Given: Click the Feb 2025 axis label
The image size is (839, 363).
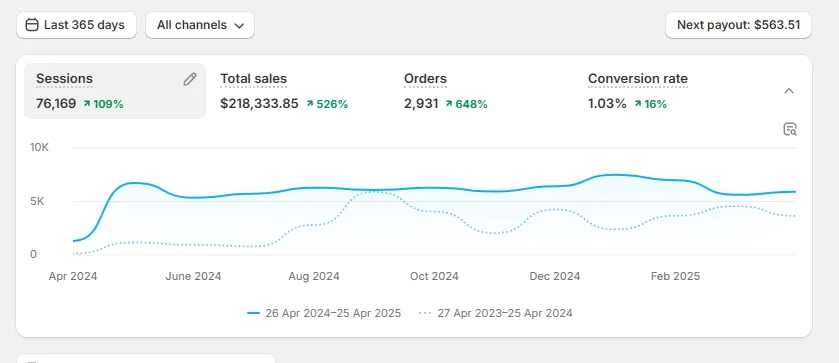Looking at the screenshot, I should pyautogui.click(x=675, y=277).
